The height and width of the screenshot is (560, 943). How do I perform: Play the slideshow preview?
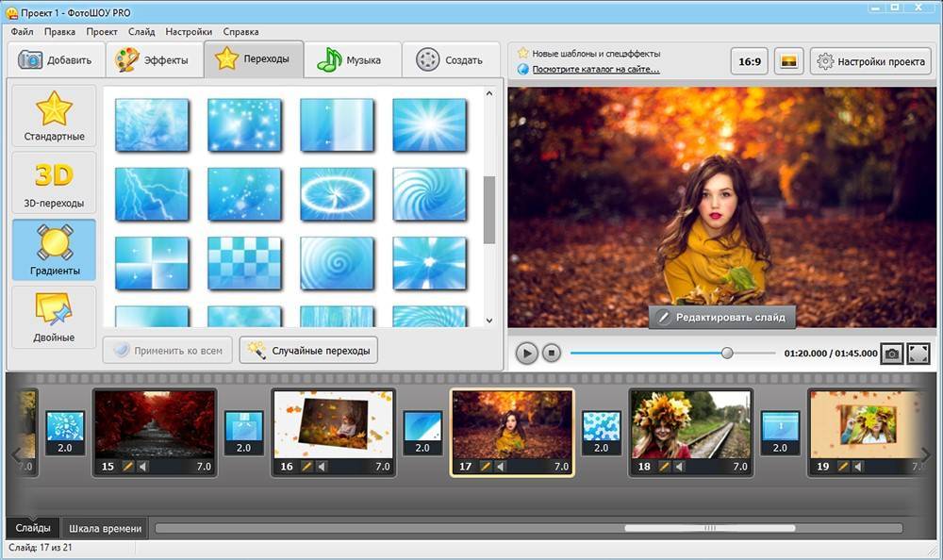point(527,354)
